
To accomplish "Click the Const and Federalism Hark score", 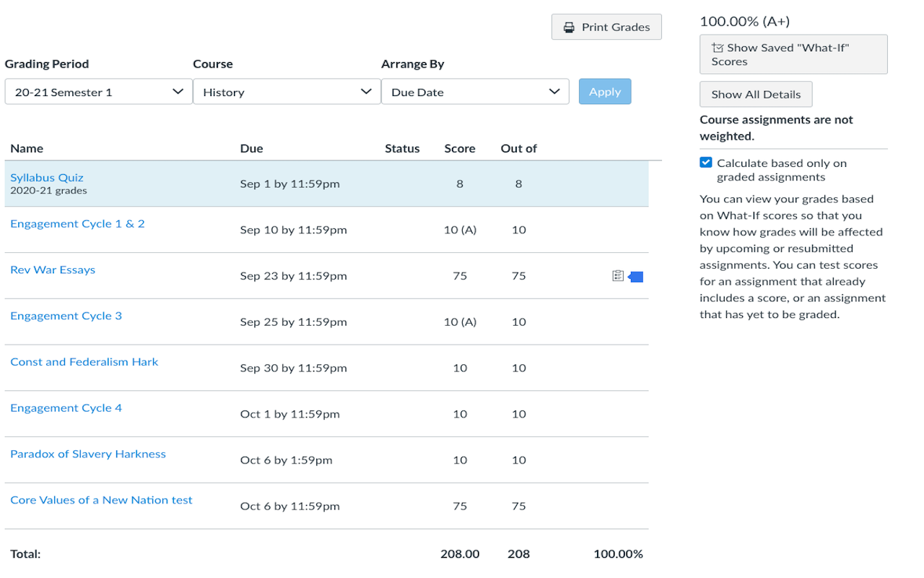I will tap(460, 368).
